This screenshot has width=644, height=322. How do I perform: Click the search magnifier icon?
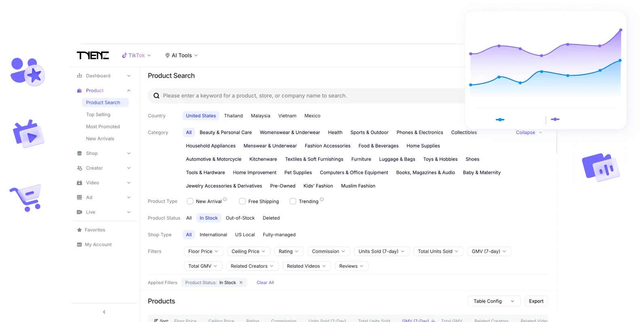click(156, 96)
